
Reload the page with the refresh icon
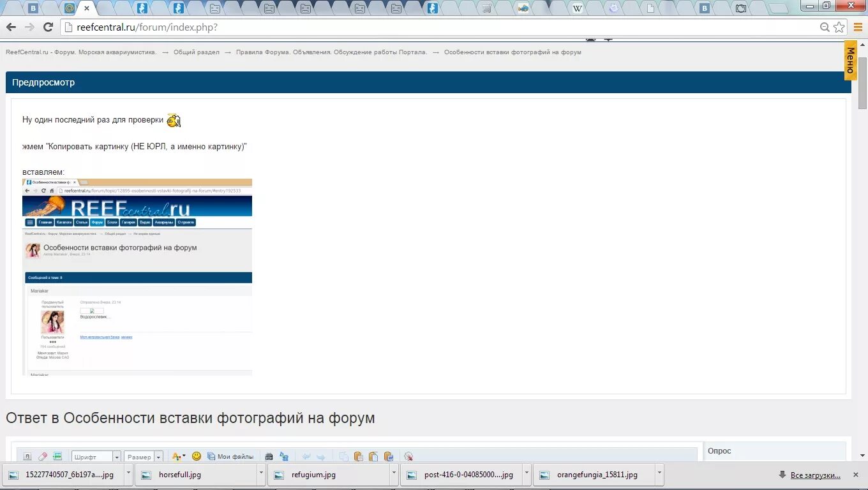[x=48, y=27]
